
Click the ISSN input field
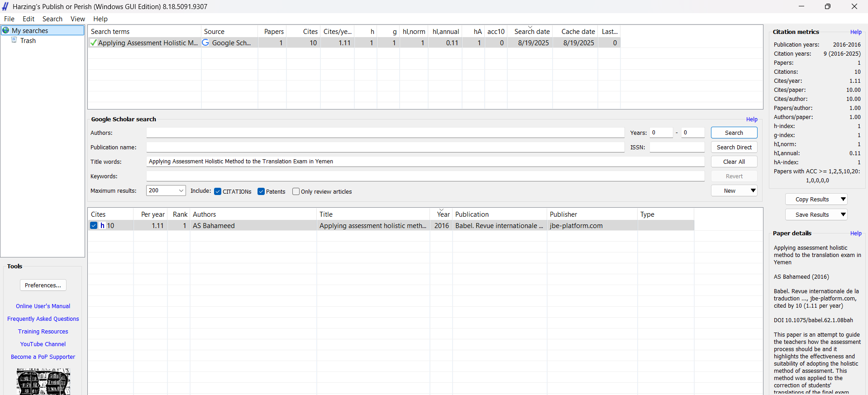(677, 147)
